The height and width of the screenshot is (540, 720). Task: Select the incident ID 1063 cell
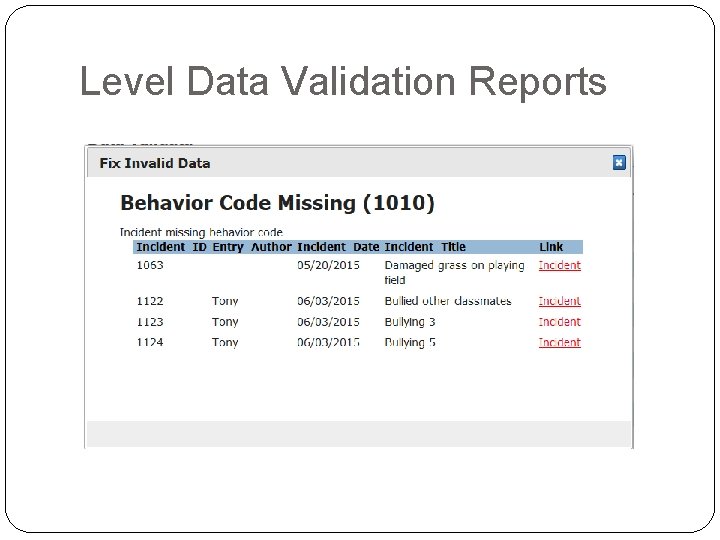click(x=150, y=266)
